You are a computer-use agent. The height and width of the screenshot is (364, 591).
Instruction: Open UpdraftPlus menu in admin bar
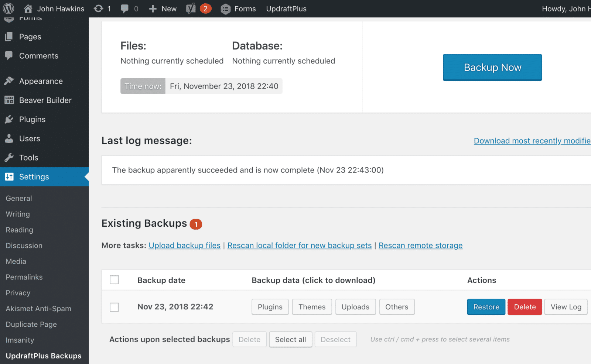[x=286, y=8]
